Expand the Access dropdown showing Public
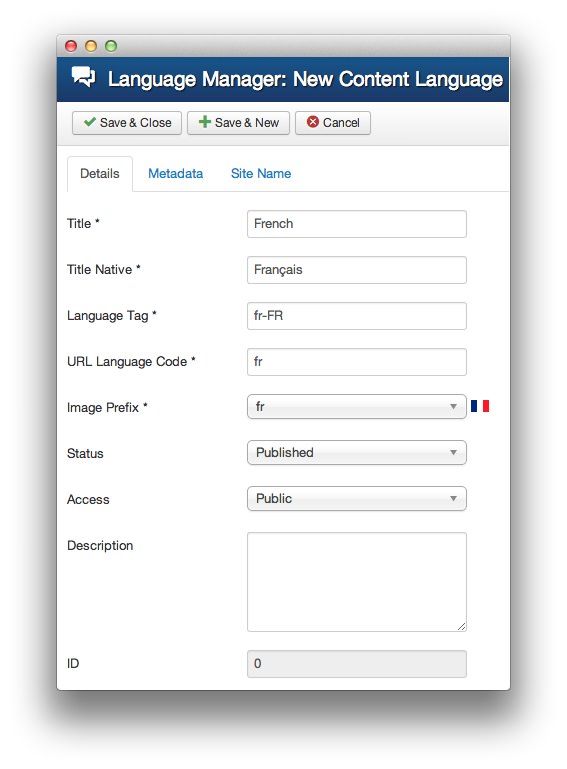The height and width of the screenshot is (769, 567). [357, 499]
